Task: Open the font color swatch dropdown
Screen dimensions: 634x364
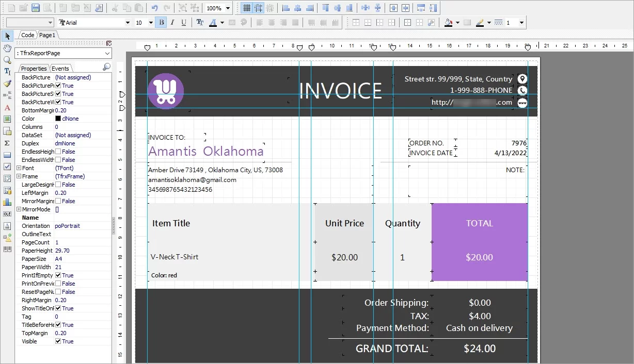Action: click(x=223, y=22)
